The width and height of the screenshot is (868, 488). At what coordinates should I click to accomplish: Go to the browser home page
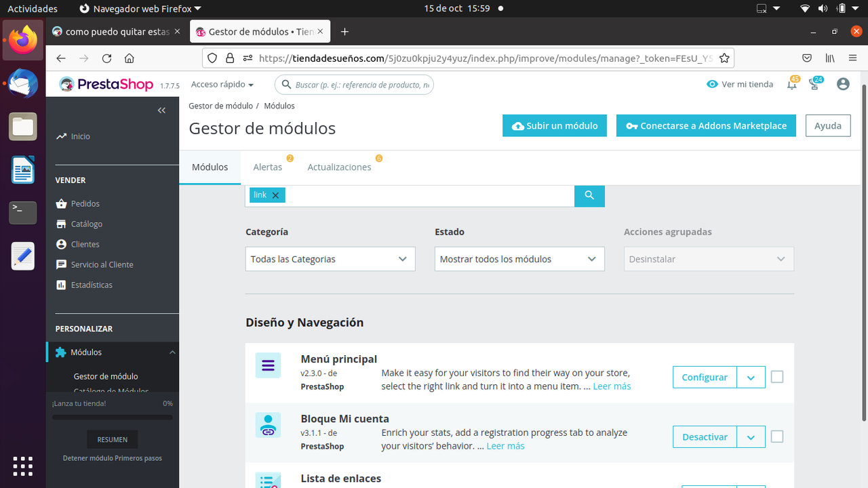(x=129, y=58)
